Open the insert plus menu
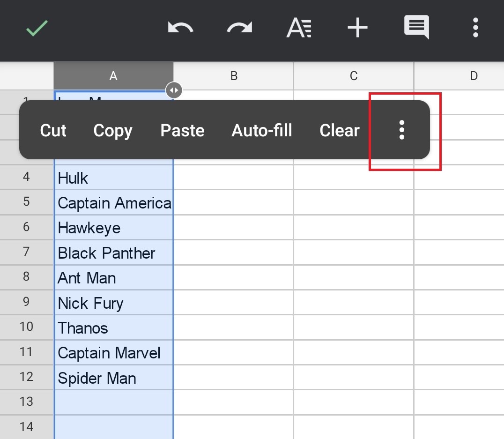The width and height of the screenshot is (504, 439). click(357, 28)
